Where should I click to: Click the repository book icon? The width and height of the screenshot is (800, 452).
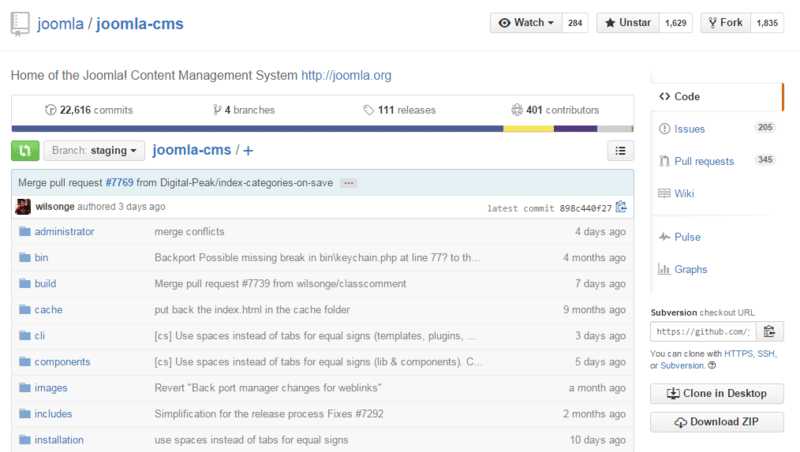20,24
